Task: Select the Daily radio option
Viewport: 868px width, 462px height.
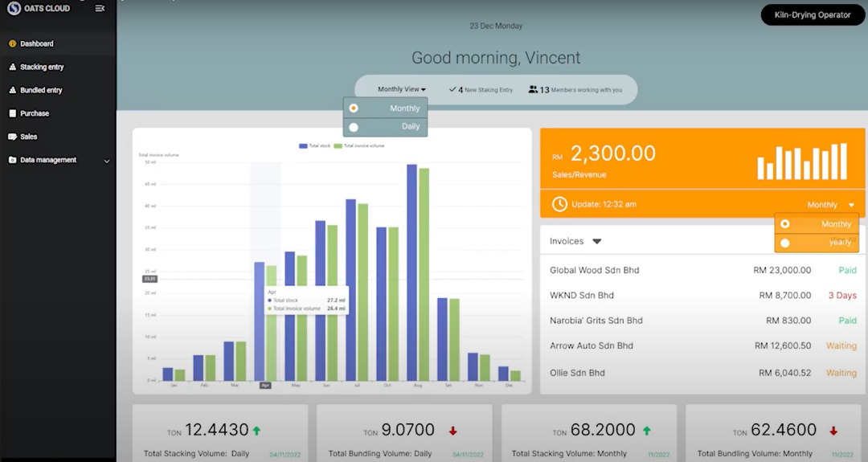Action: coord(354,127)
